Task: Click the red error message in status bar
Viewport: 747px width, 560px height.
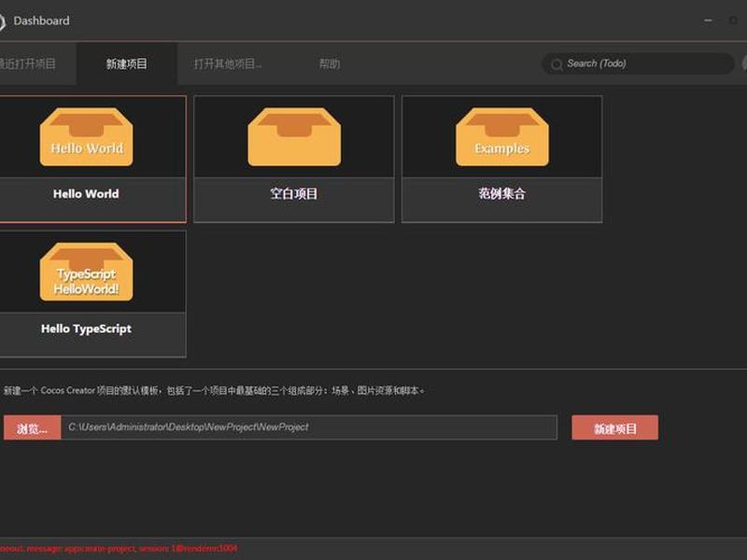Action: point(119,549)
